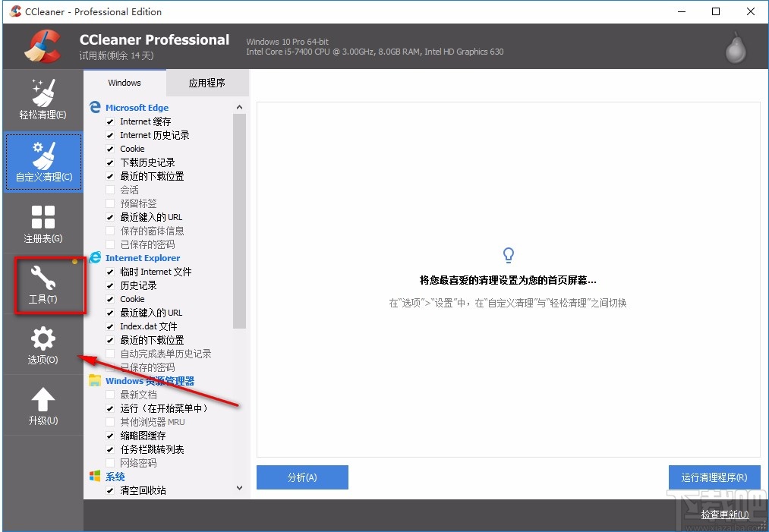Start cleaning with 运行清理程序(R)
The width and height of the screenshot is (769, 532).
(714, 477)
